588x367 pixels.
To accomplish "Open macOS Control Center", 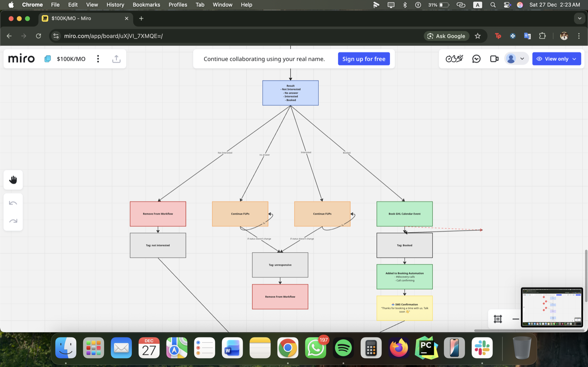I will point(507,5).
